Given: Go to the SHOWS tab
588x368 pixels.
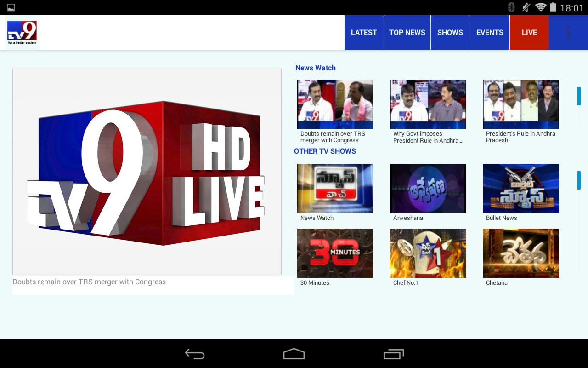Looking at the screenshot, I should click(450, 32).
